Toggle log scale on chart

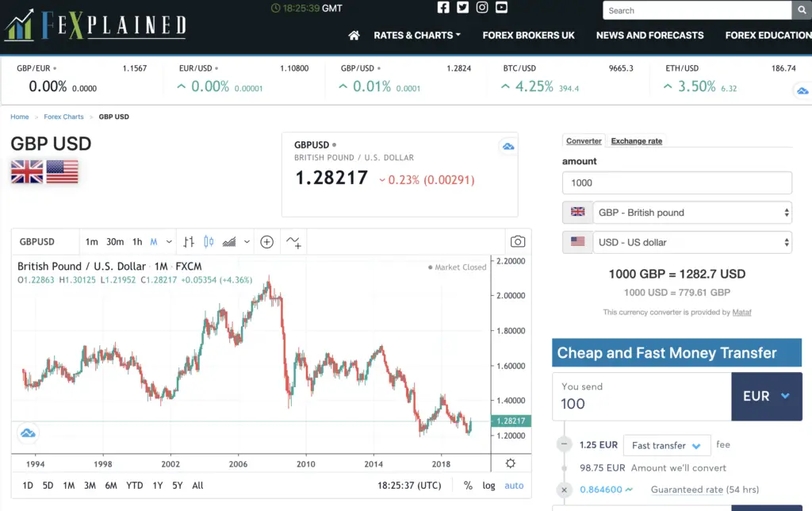488,486
